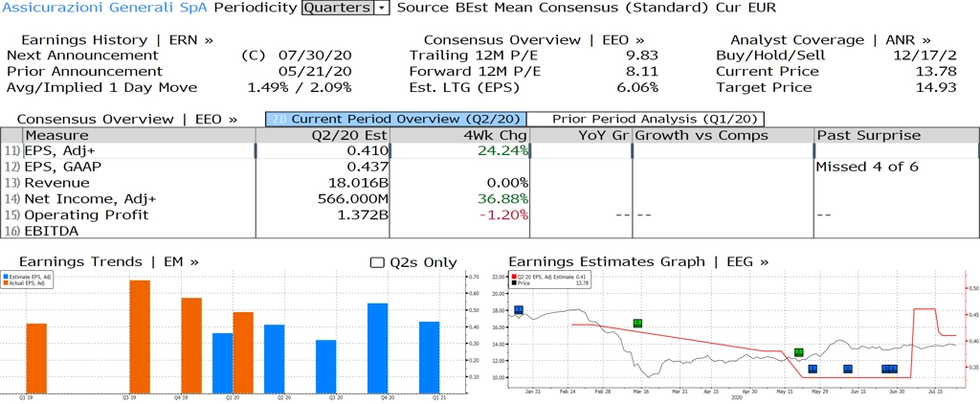
Task: Click the 1.372B Operating Profit estimate
Action: 362,214
